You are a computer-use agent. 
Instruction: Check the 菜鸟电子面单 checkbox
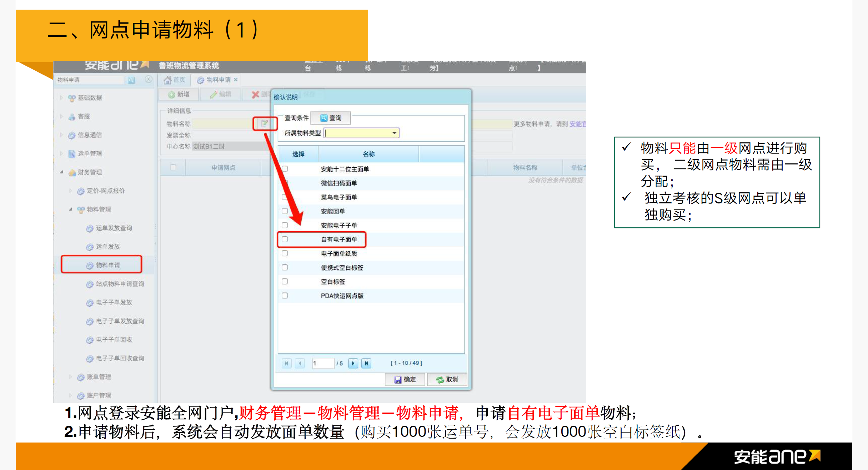tap(285, 197)
